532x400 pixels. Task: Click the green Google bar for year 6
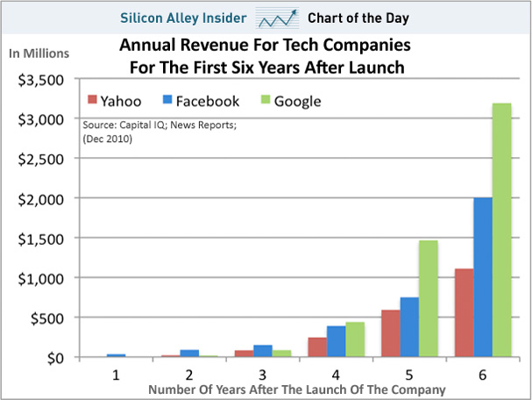point(502,230)
